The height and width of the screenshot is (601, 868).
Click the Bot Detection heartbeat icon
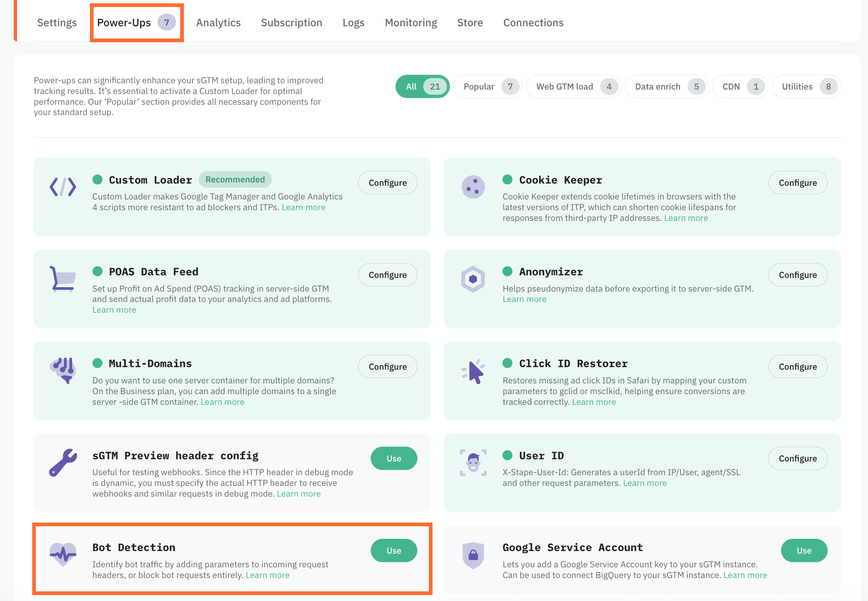[x=63, y=554]
